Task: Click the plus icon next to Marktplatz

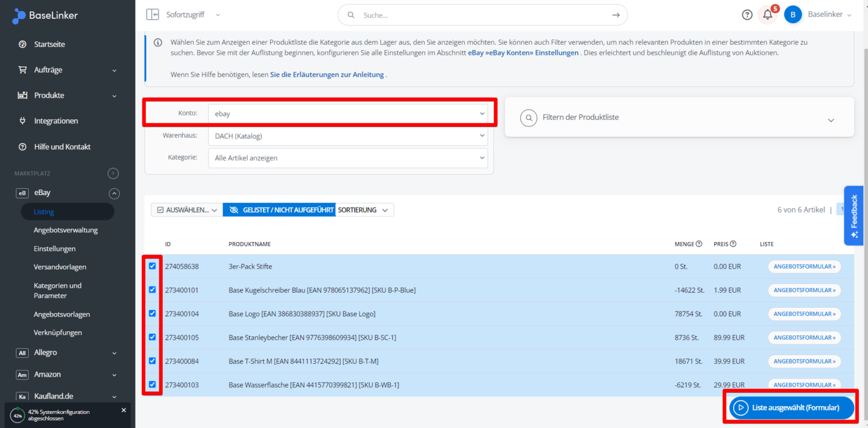Action: pyautogui.click(x=114, y=174)
